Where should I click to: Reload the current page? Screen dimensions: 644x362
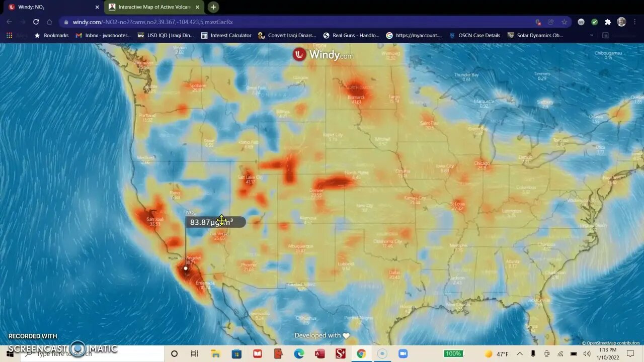click(x=36, y=22)
